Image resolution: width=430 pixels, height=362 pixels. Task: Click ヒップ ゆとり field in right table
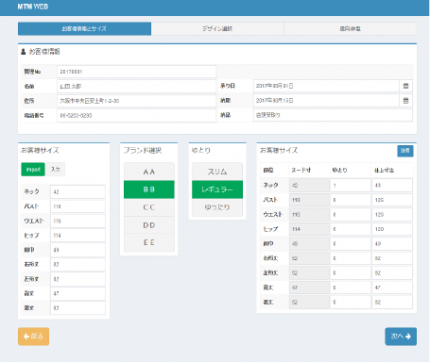[x=350, y=229]
